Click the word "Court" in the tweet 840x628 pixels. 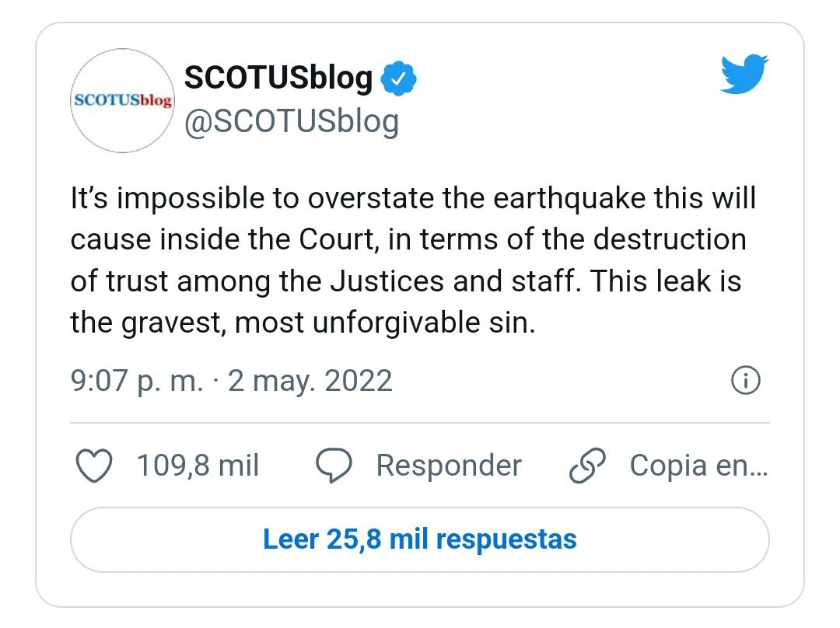click(x=338, y=240)
